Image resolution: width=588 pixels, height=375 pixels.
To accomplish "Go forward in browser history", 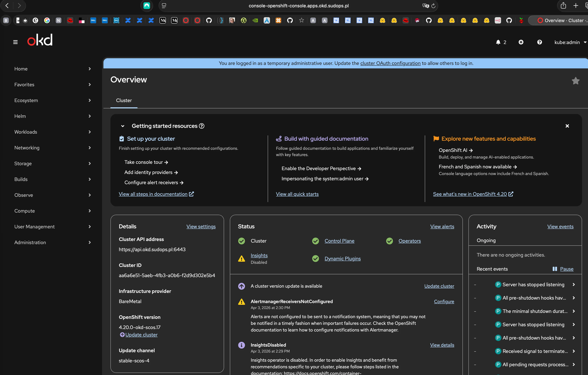I will [19, 6].
